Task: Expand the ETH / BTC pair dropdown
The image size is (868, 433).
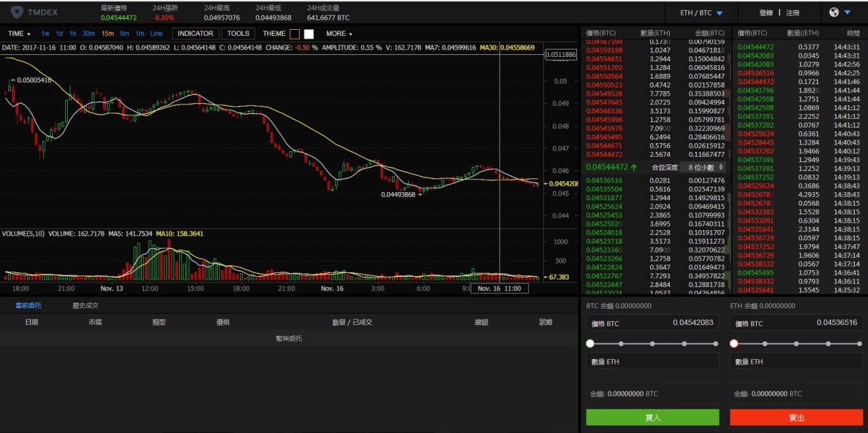Action: (701, 13)
